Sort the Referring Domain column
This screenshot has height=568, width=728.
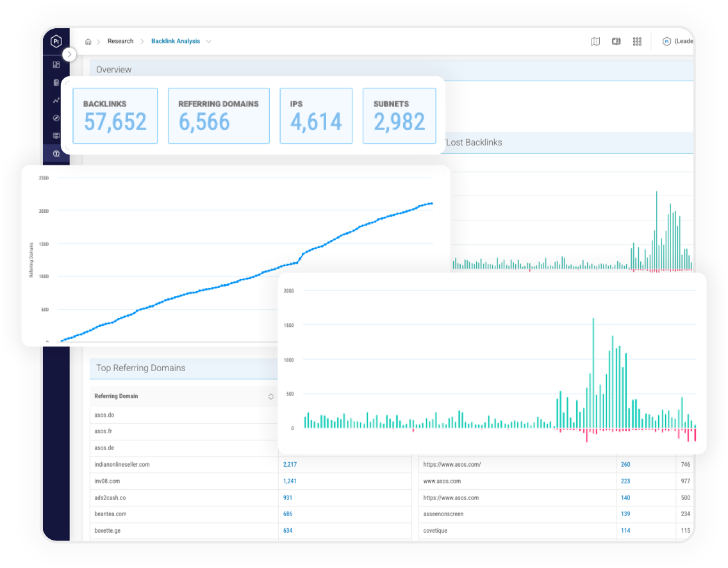coord(271,396)
